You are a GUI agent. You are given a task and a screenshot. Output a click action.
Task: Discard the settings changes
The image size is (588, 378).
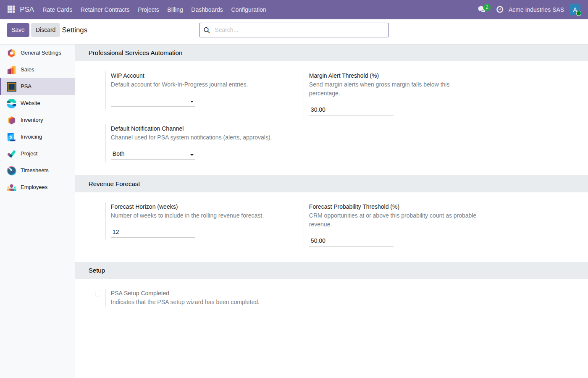pyautogui.click(x=45, y=30)
